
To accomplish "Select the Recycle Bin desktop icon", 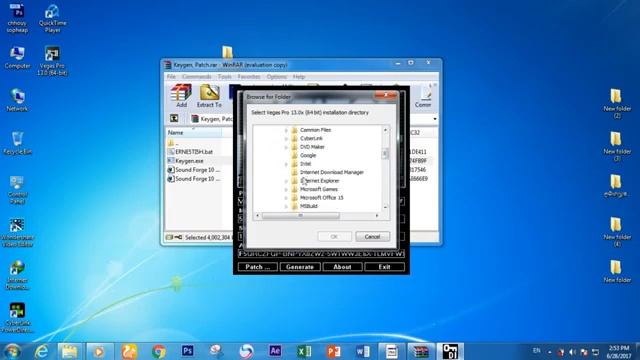I will (x=17, y=143).
